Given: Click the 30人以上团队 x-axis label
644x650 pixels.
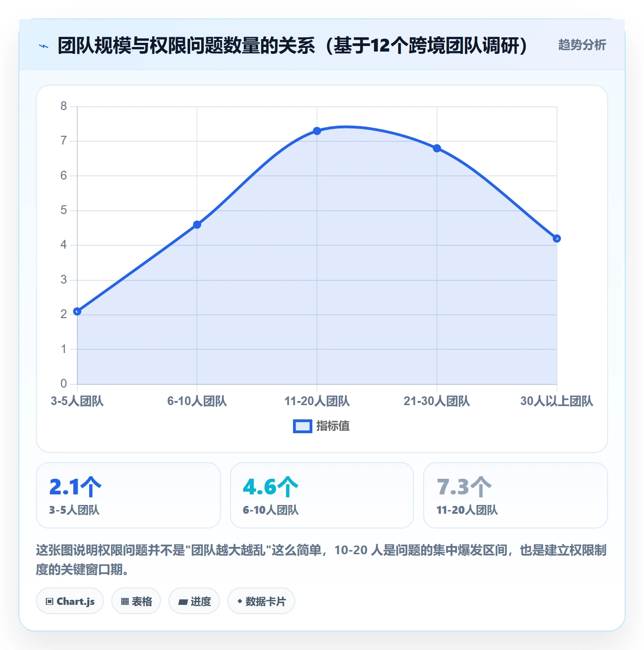Looking at the screenshot, I should click(557, 401).
